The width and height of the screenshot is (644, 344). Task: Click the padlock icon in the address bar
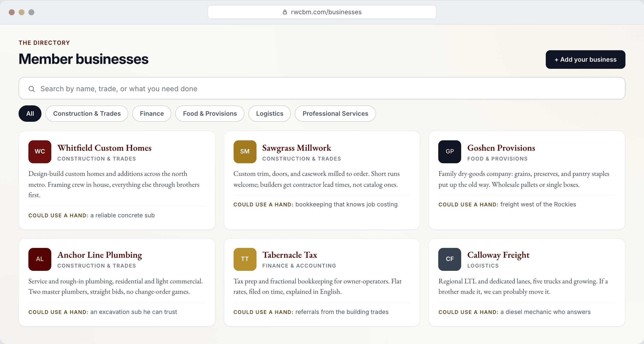pyautogui.click(x=285, y=12)
